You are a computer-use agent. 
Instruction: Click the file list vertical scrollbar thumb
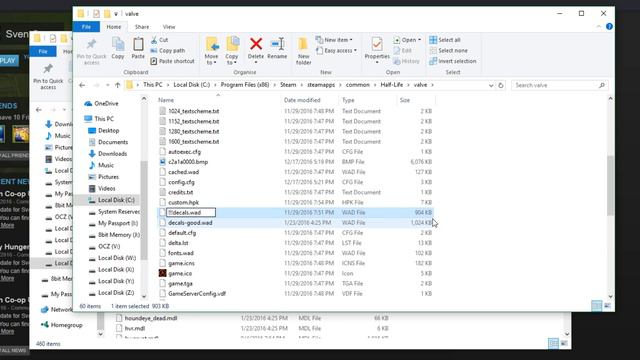tap(610, 186)
